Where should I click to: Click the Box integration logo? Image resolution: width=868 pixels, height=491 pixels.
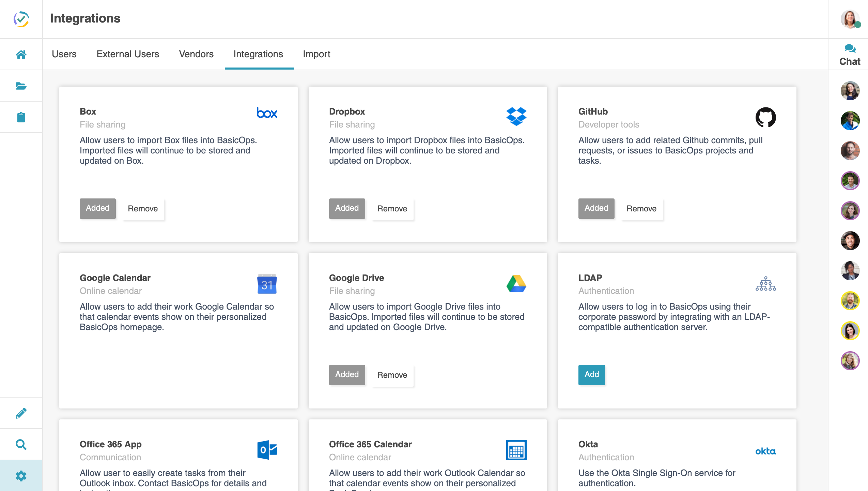pyautogui.click(x=267, y=113)
